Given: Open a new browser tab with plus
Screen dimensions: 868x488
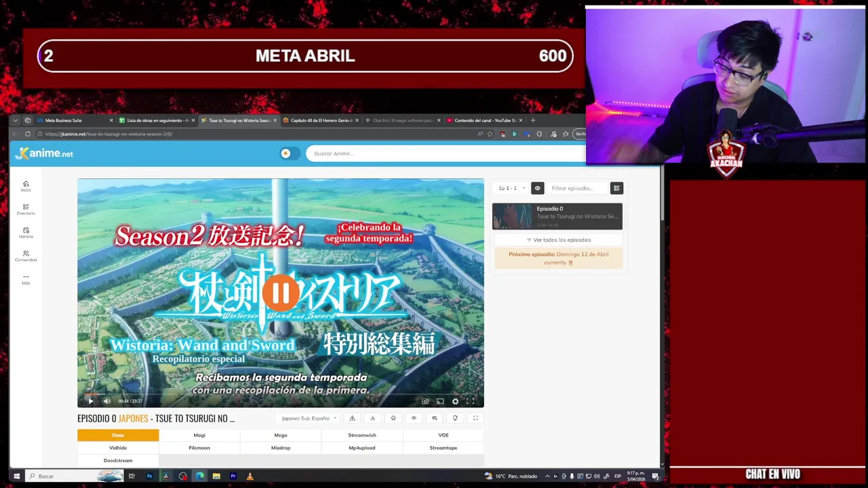Looking at the screenshot, I should click(533, 121).
